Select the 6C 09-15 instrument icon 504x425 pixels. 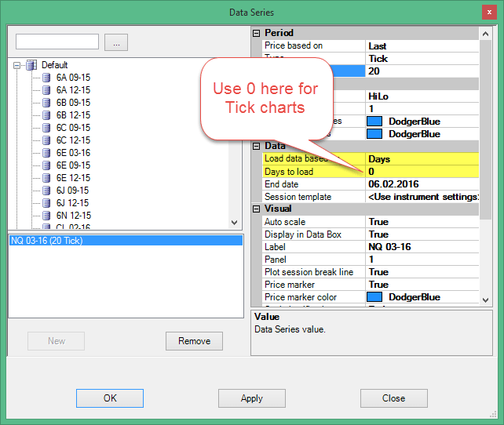pos(46,128)
